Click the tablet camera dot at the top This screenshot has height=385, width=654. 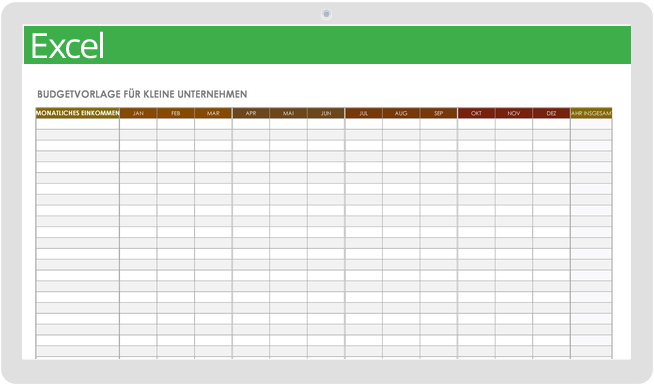point(326,14)
